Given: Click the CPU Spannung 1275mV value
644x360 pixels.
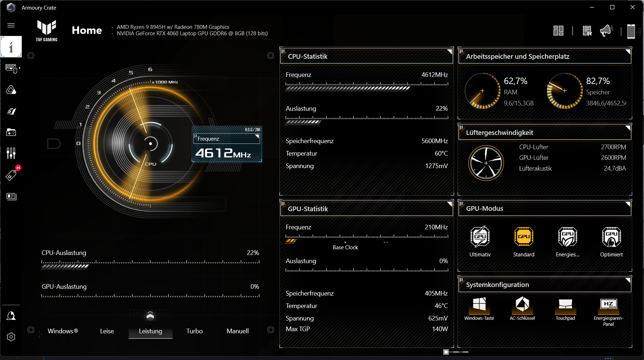Looking at the screenshot, I should [437, 166].
